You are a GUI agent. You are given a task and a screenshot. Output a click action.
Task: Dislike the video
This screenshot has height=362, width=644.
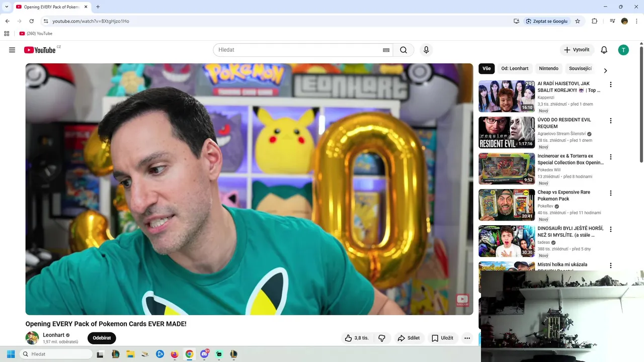pyautogui.click(x=382, y=338)
